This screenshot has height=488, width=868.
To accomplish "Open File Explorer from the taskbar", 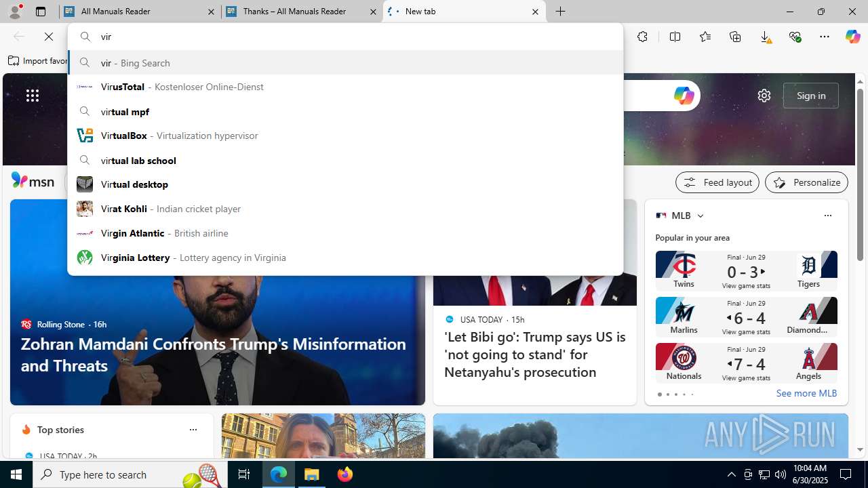I will coord(312,474).
